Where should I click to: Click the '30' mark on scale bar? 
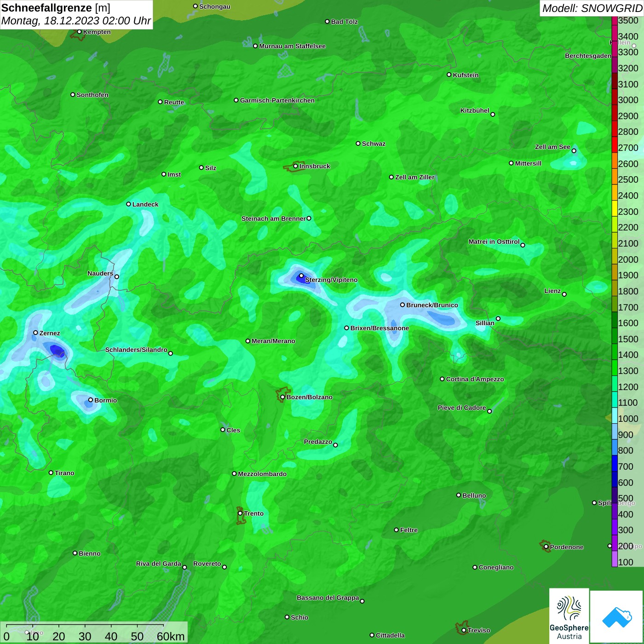(x=85, y=636)
